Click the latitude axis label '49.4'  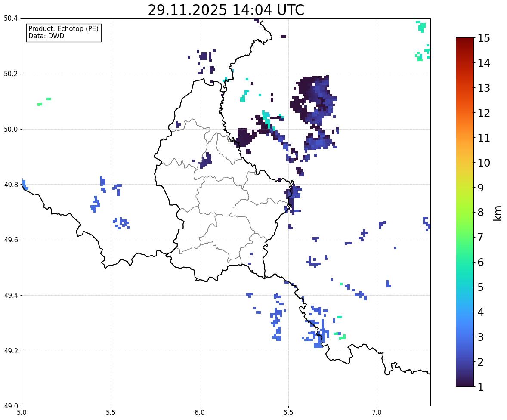11,296
